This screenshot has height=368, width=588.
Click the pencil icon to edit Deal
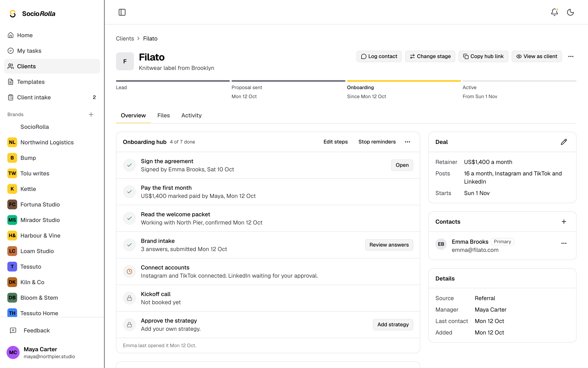coord(564,142)
